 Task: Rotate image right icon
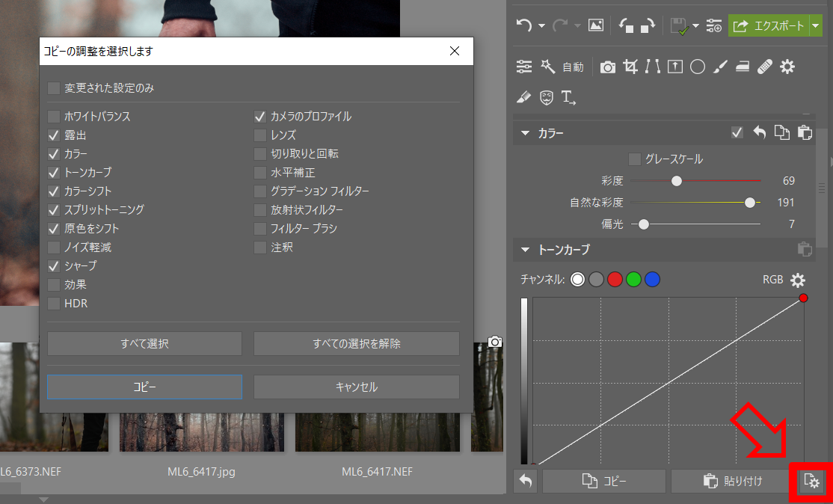click(x=648, y=25)
